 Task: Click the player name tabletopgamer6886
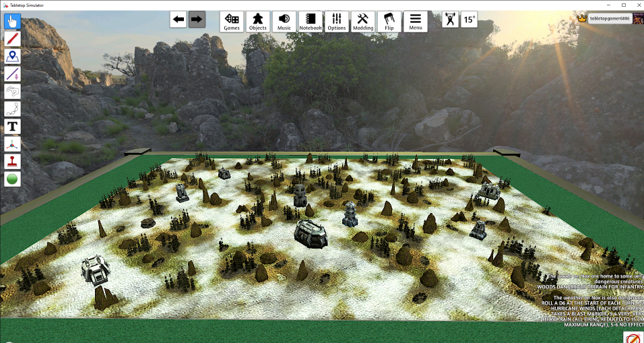coord(610,18)
